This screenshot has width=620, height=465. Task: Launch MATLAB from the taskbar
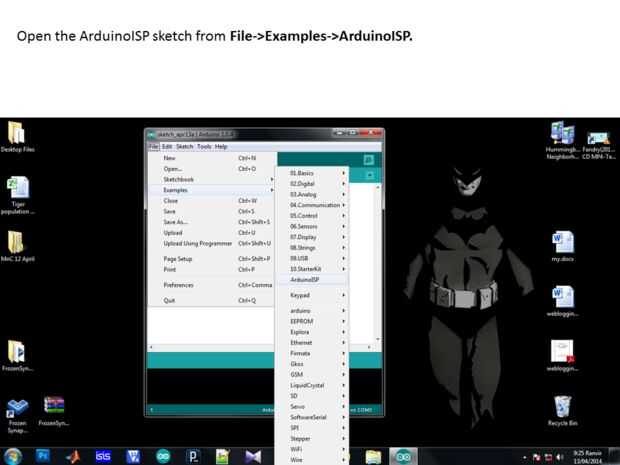pyautogui.click(x=73, y=456)
